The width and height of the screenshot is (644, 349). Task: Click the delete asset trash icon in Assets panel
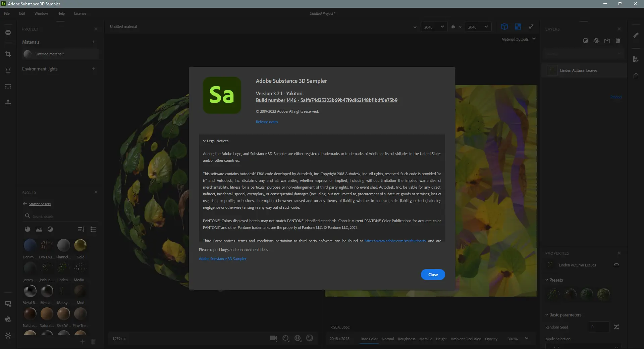[93, 342]
